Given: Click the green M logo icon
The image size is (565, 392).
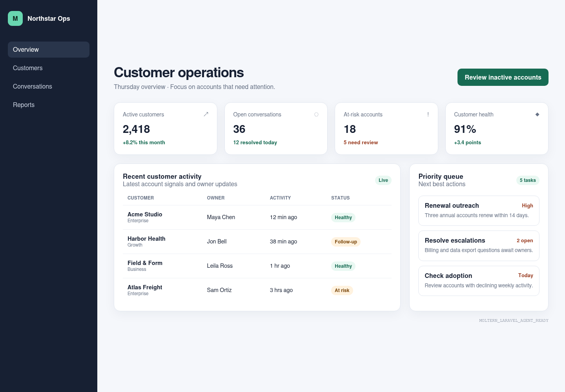Looking at the screenshot, I should pos(15,18).
